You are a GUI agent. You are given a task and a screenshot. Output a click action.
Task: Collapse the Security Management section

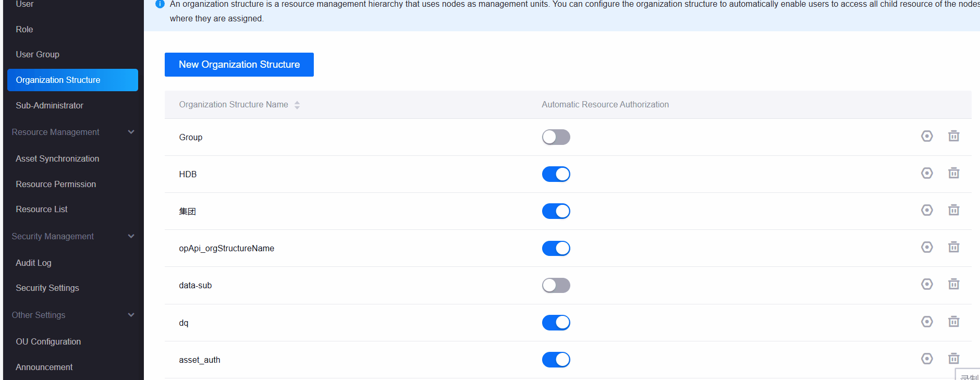click(x=131, y=237)
